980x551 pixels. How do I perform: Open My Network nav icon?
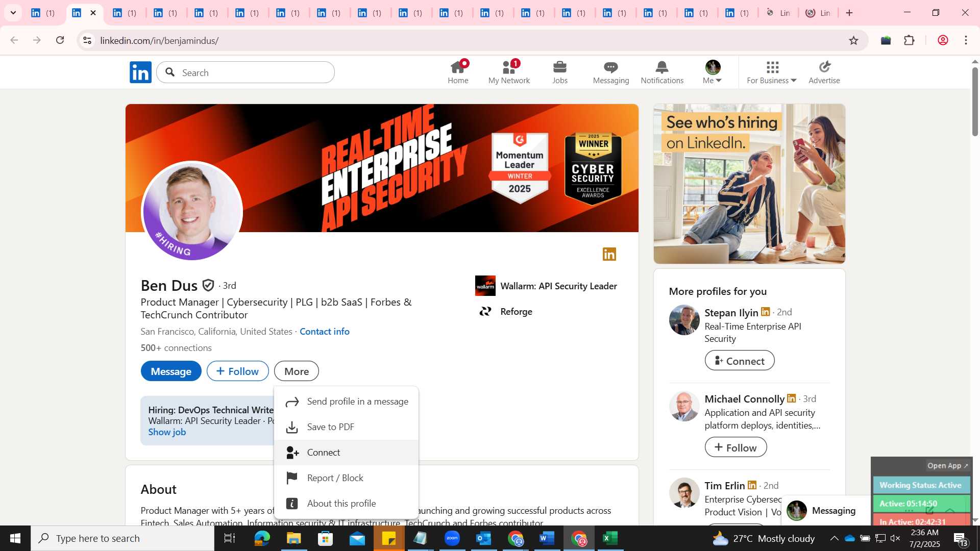[509, 72]
